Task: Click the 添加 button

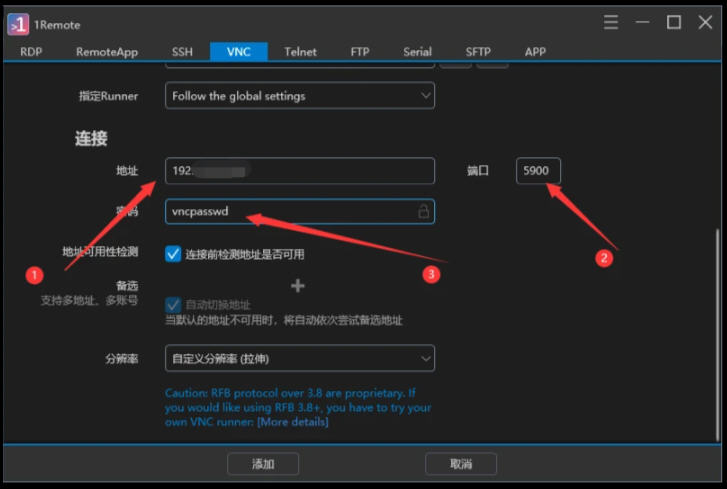Action: click(x=263, y=464)
